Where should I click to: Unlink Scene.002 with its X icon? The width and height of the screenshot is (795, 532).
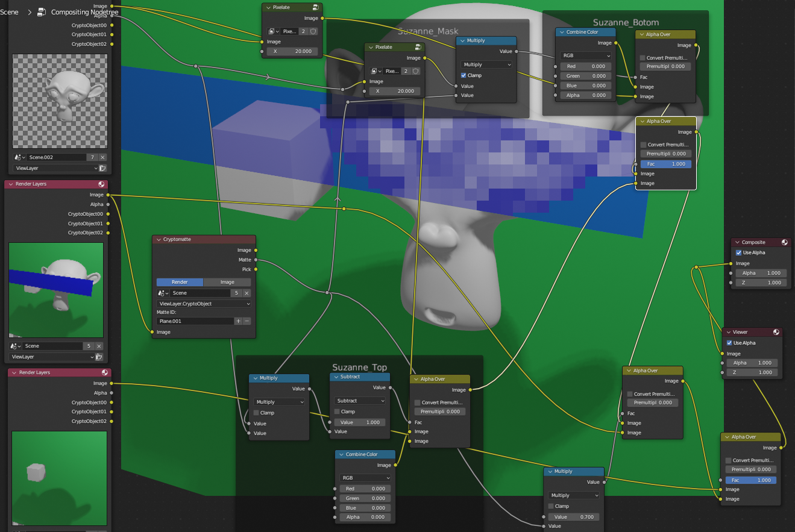pos(102,157)
